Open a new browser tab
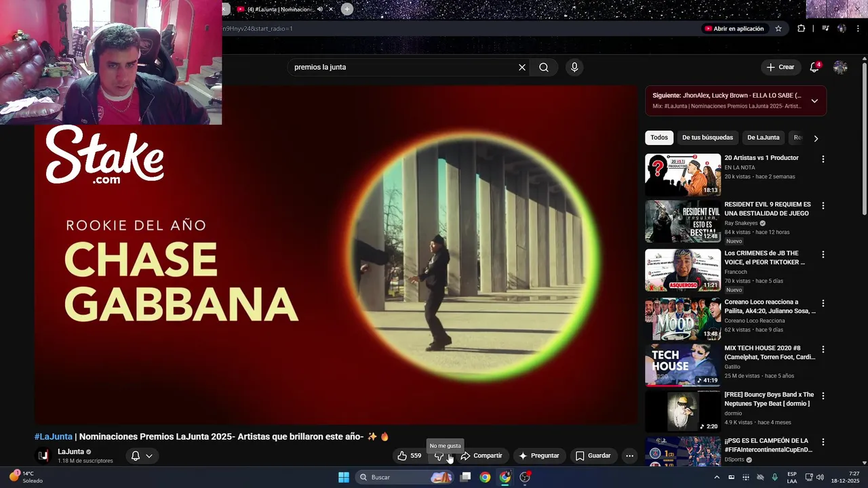 point(347,9)
